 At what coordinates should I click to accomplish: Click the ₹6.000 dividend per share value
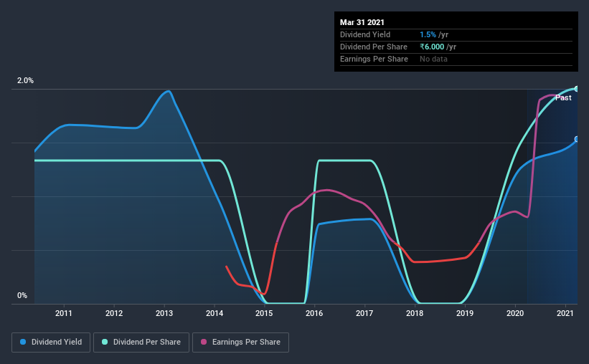point(432,47)
